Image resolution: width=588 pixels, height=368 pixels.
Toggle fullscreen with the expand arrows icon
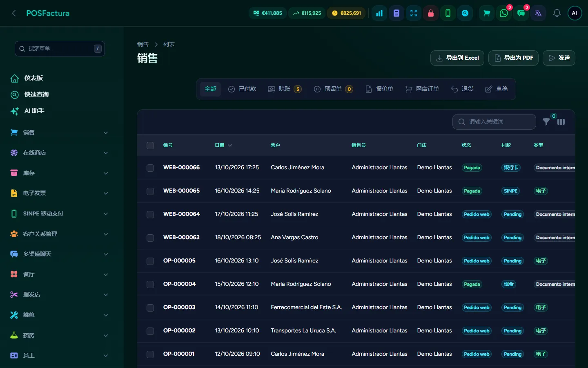[x=414, y=13]
